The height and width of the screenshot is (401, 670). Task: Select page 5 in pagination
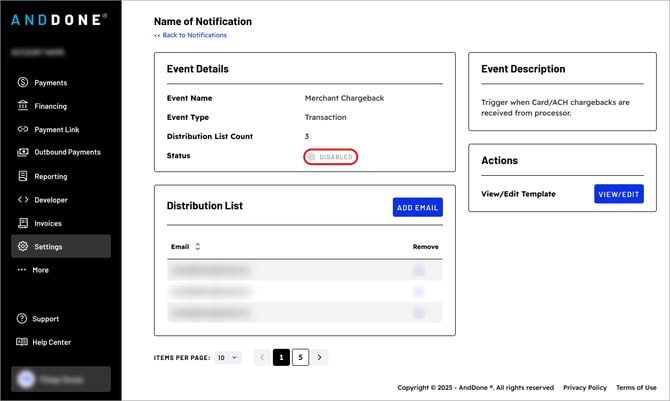[x=300, y=357]
